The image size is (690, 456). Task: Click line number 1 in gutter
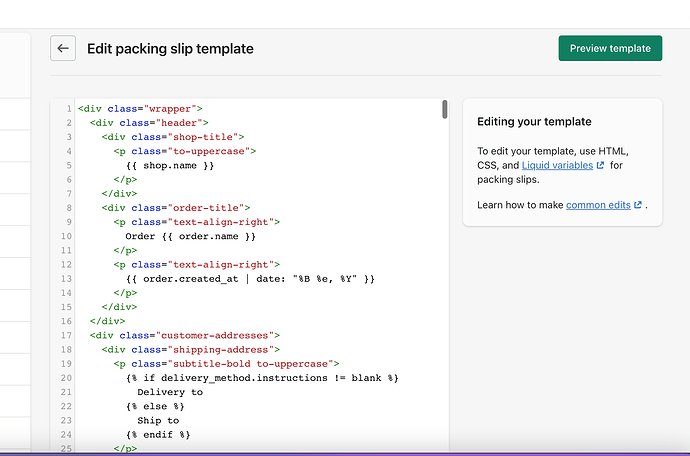point(67,108)
